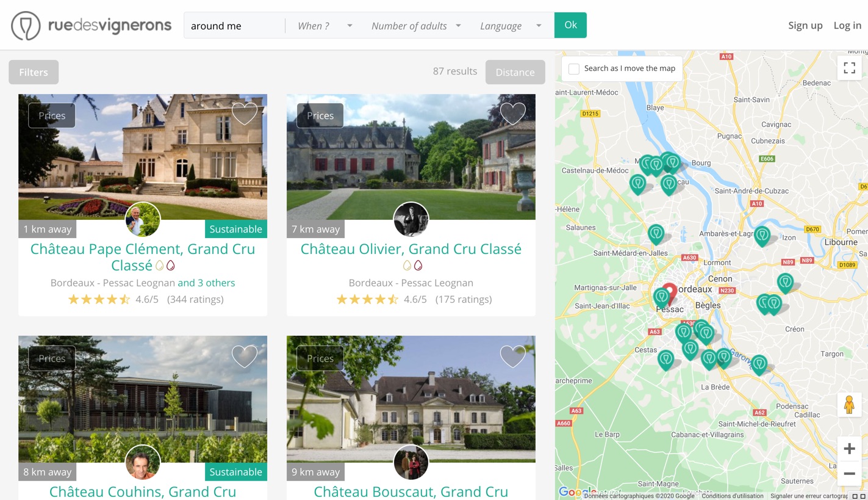Click '9 km away' distance label
This screenshot has width=868, height=500.
316,471
